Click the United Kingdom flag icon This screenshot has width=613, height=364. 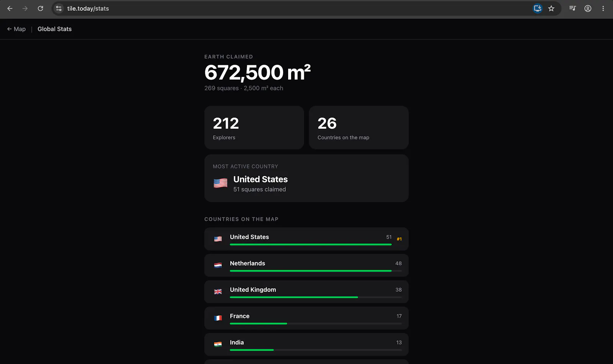pyautogui.click(x=218, y=292)
